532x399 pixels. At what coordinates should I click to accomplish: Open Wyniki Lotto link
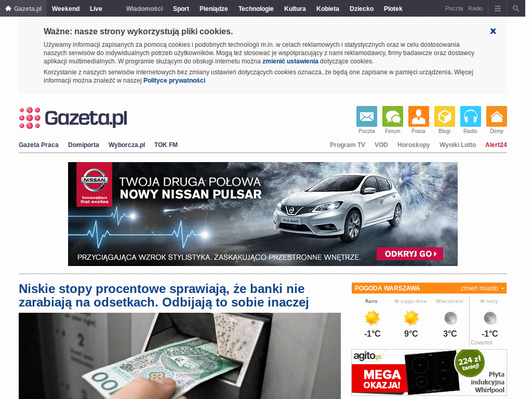click(x=458, y=145)
